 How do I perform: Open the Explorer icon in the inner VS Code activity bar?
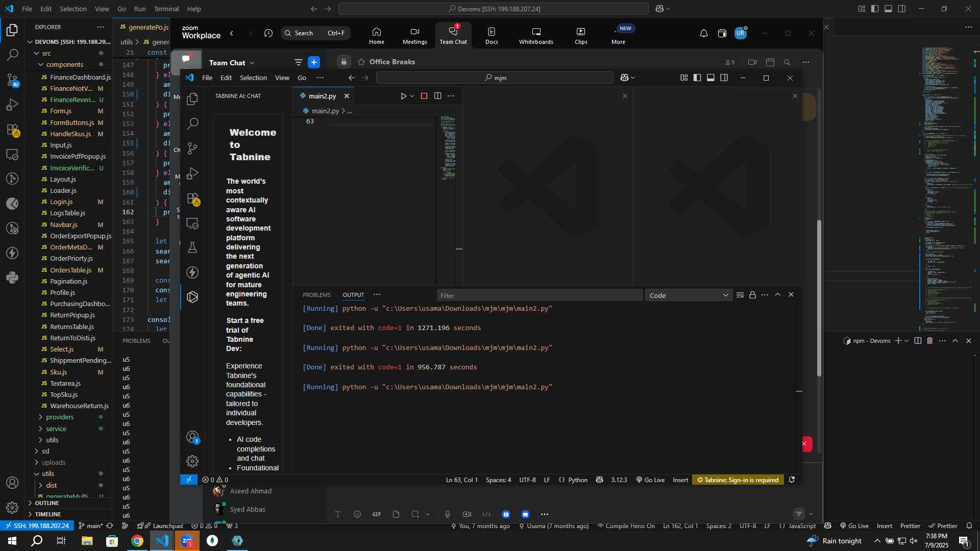click(192, 99)
